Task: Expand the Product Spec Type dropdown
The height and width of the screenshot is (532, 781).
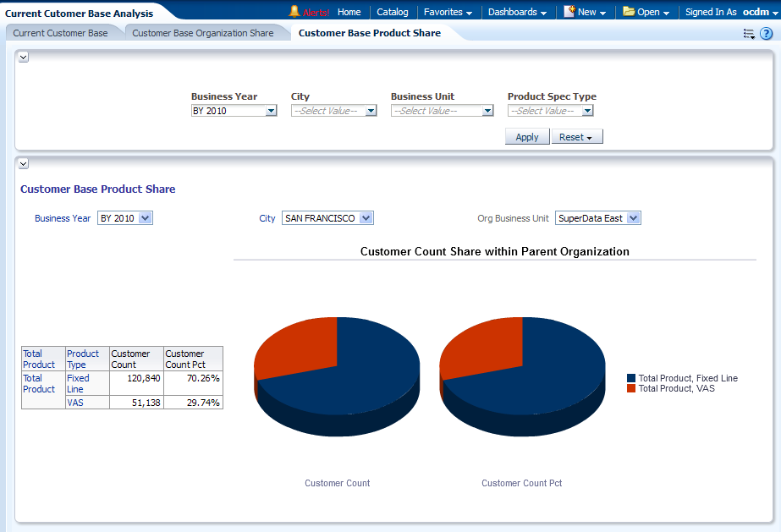Action: click(587, 111)
